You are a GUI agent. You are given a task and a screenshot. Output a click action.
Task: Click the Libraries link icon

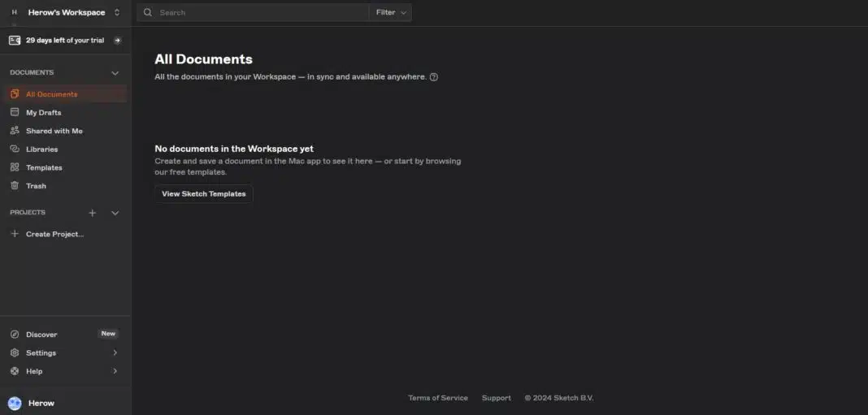point(15,149)
